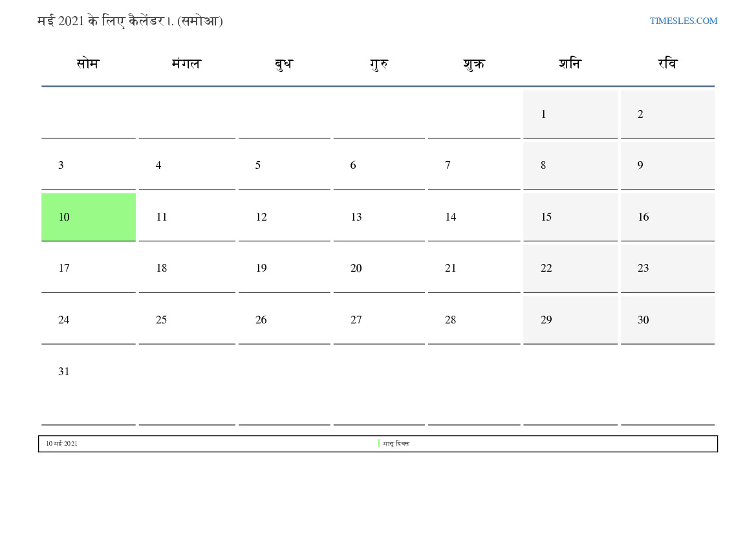Click the '10 मई 2021' footer text
Screen dimensions: 756x535
click(61, 444)
